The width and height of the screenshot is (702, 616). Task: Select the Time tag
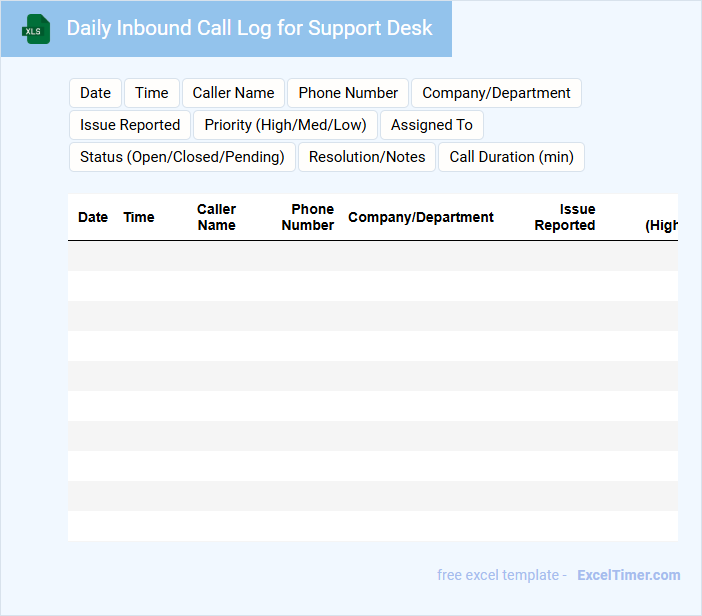152,93
